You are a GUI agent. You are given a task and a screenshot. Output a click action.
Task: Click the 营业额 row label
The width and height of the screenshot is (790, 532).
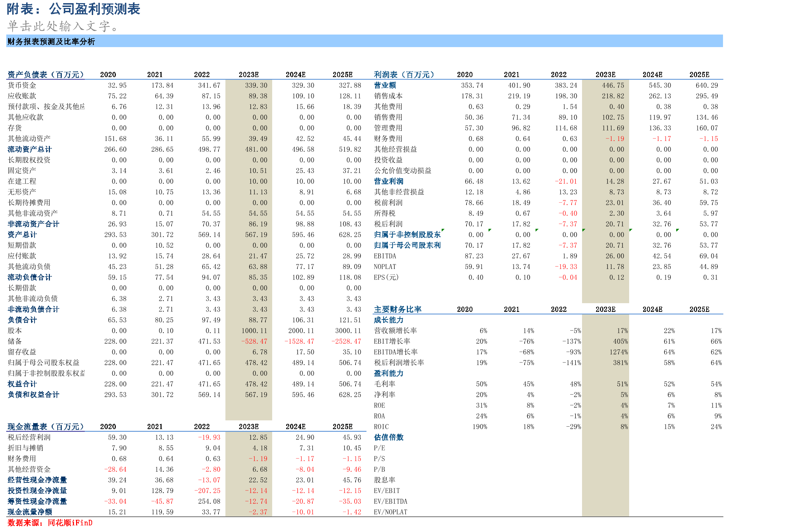pyautogui.click(x=385, y=85)
